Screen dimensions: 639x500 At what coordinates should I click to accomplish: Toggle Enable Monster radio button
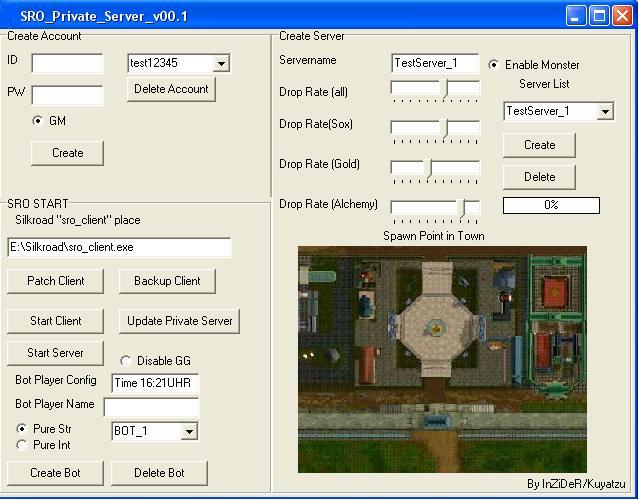pos(494,65)
